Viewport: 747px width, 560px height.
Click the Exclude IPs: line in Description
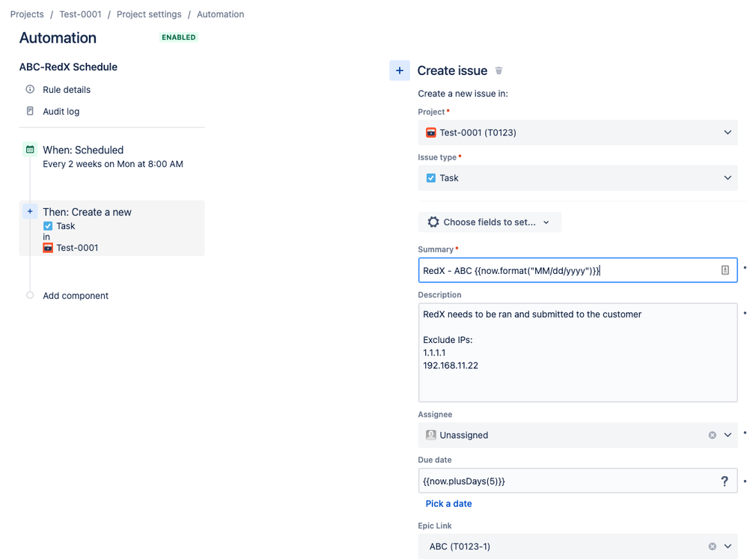pos(448,340)
